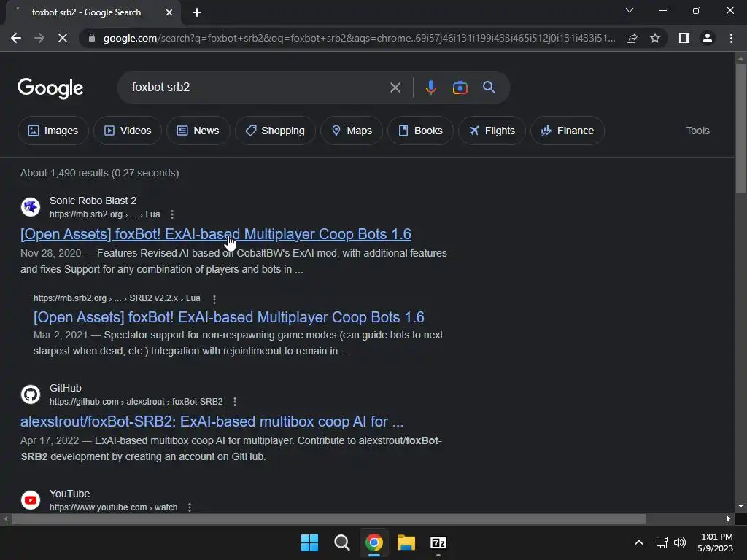Screen dimensions: 747x560
Task: Switch to Images results
Action: point(53,131)
